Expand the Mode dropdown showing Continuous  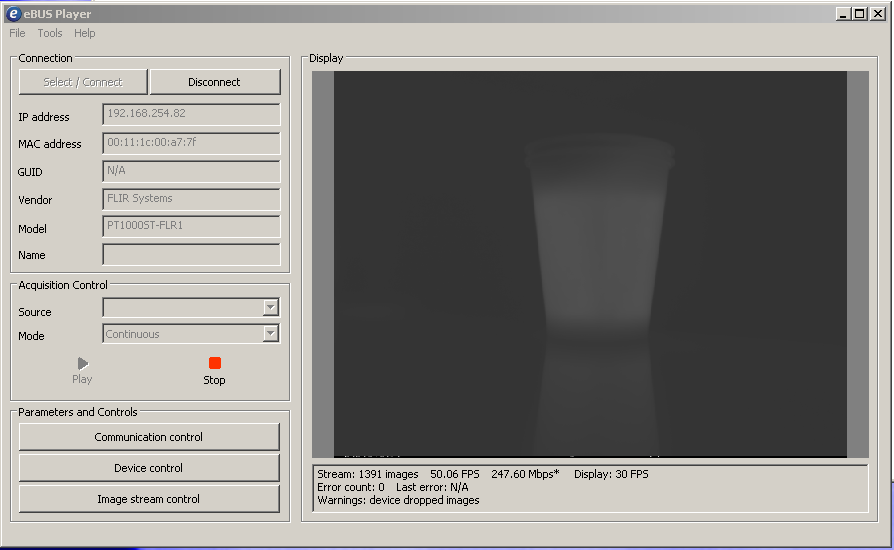click(x=270, y=334)
